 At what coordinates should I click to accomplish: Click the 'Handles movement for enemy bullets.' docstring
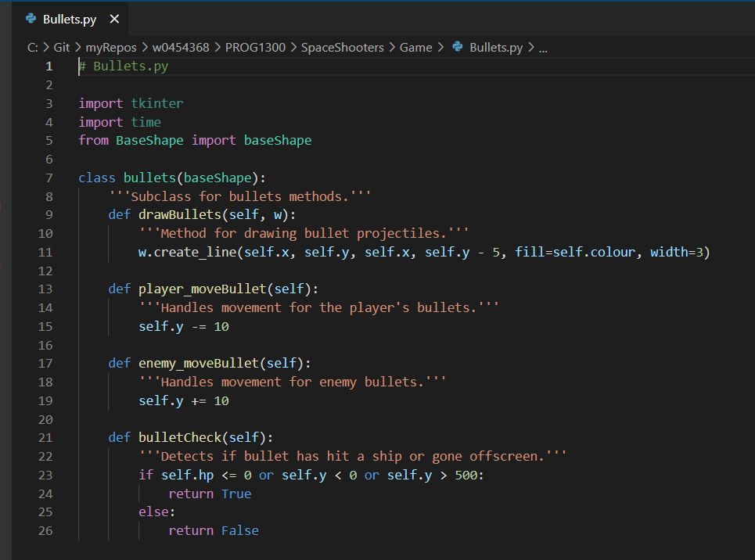tap(293, 382)
